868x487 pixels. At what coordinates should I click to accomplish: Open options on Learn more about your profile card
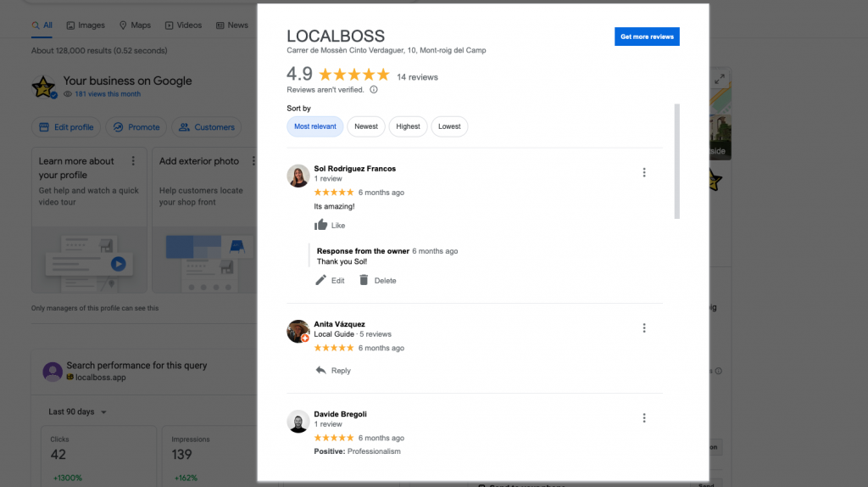pos(133,160)
